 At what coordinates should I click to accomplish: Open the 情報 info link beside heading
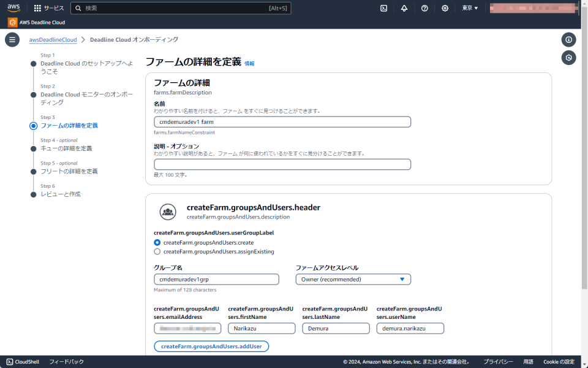[x=249, y=63]
